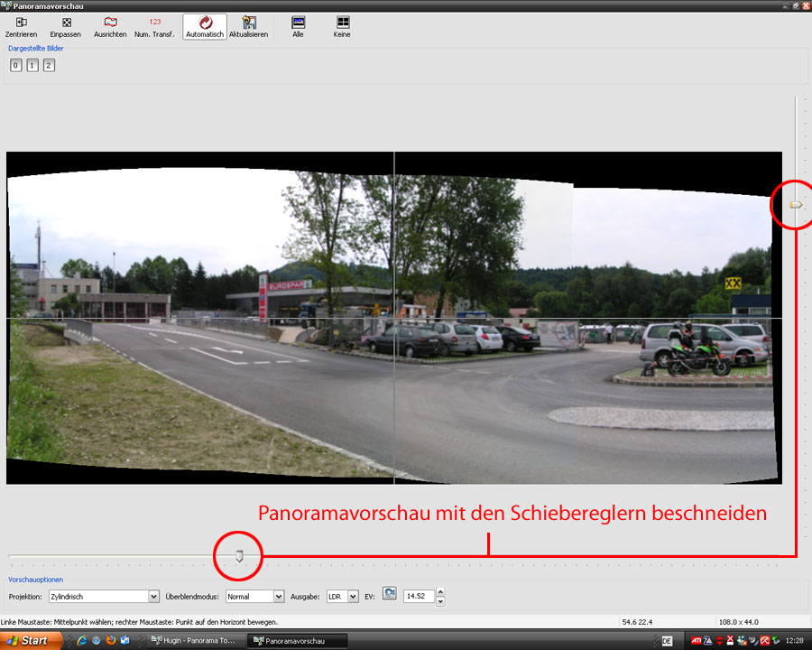This screenshot has width=812, height=650.
Task: Toggle display of image 0
Action: click(x=15, y=65)
